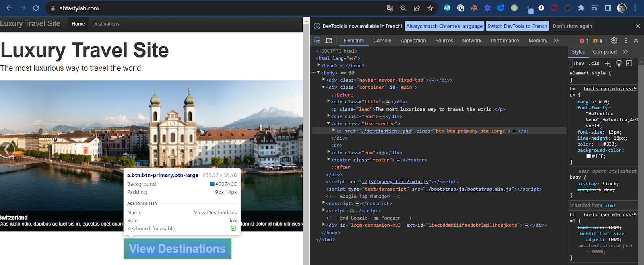Add new style rule with plus icon
644x265 pixels.
click(608, 63)
